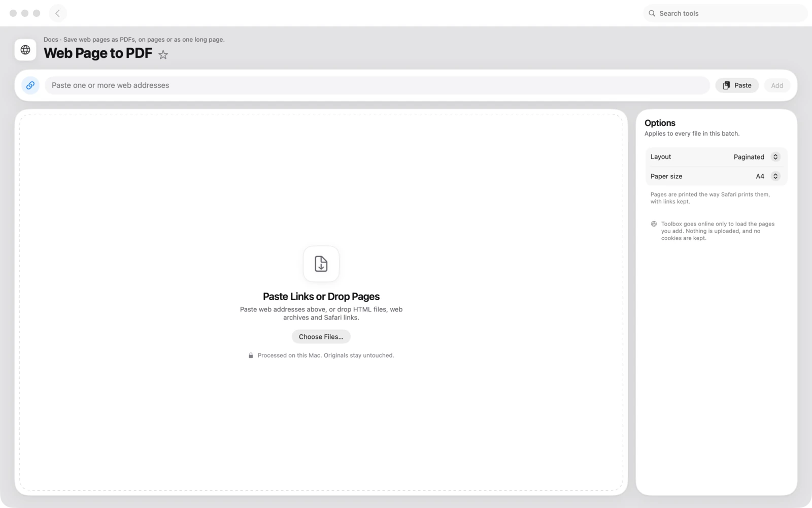Click the web addresses input field
This screenshot has height=508, width=812.
click(377, 85)
